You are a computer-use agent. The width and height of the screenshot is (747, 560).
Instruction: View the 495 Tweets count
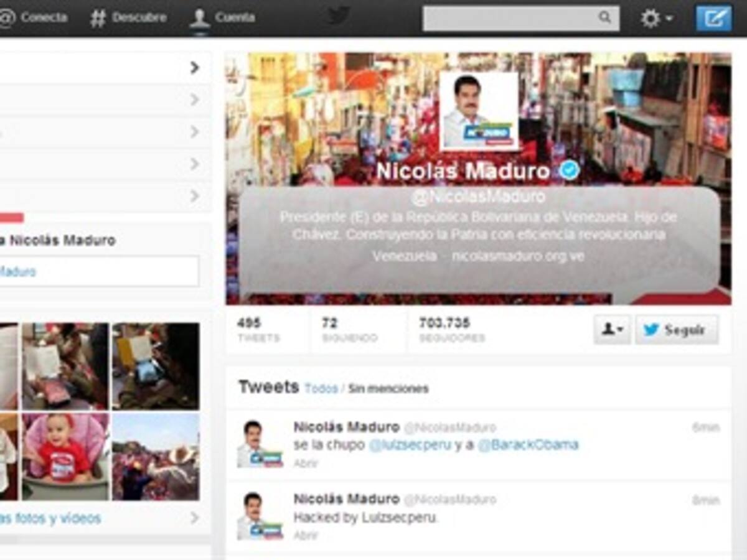(x=258, y=330)
